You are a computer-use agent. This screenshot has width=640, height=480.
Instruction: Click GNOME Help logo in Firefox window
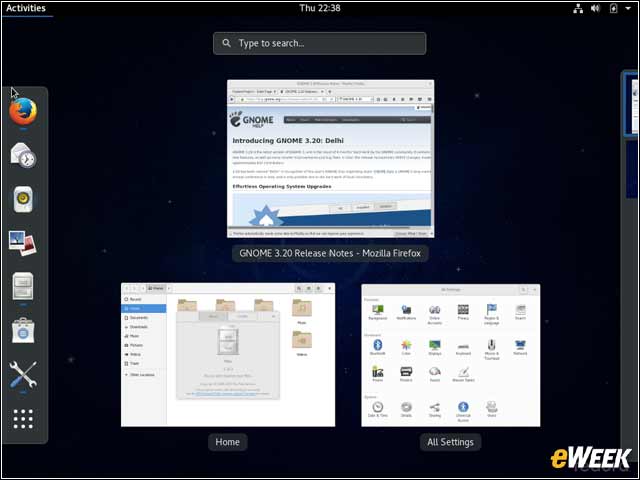coord(251,119)
